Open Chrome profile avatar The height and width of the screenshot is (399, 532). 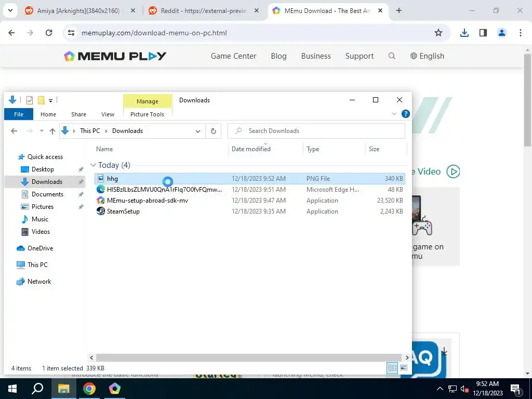pyautogui.click(x=502, y=33)
